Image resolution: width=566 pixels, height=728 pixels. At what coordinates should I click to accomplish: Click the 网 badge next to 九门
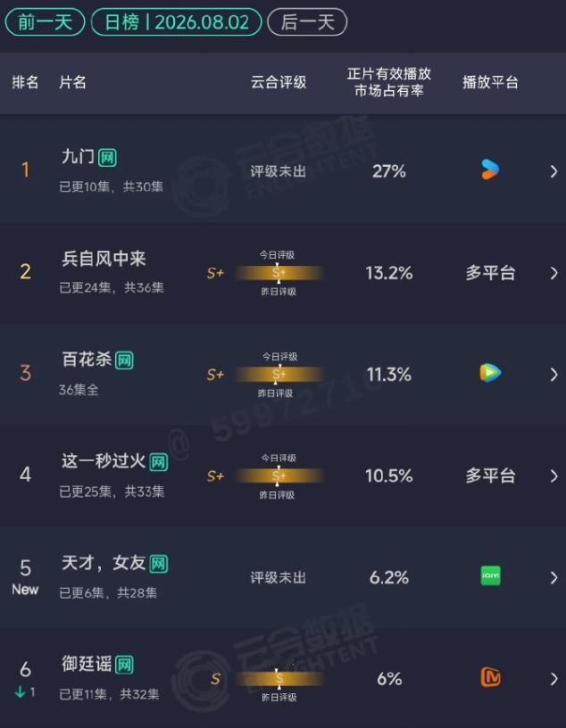coord(107,158)
